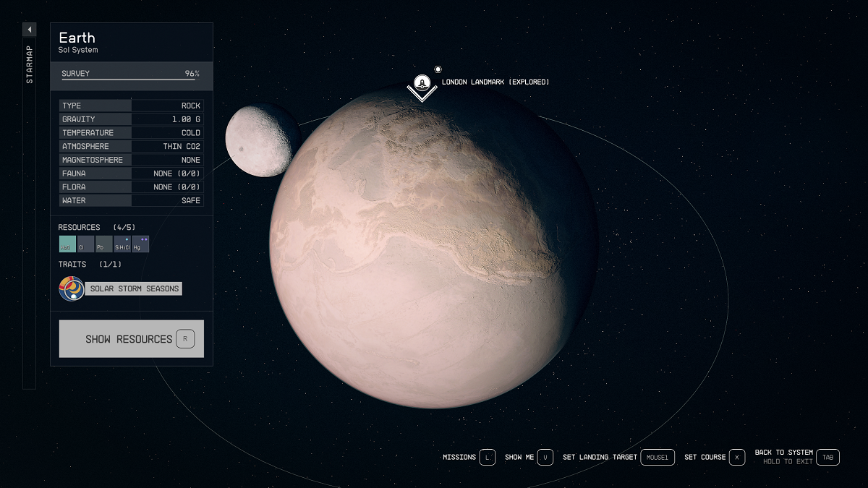Viewport: 868px width, 488px height.
Task: Toggle Show Me with the V key prompt
Action: point(545,457)
